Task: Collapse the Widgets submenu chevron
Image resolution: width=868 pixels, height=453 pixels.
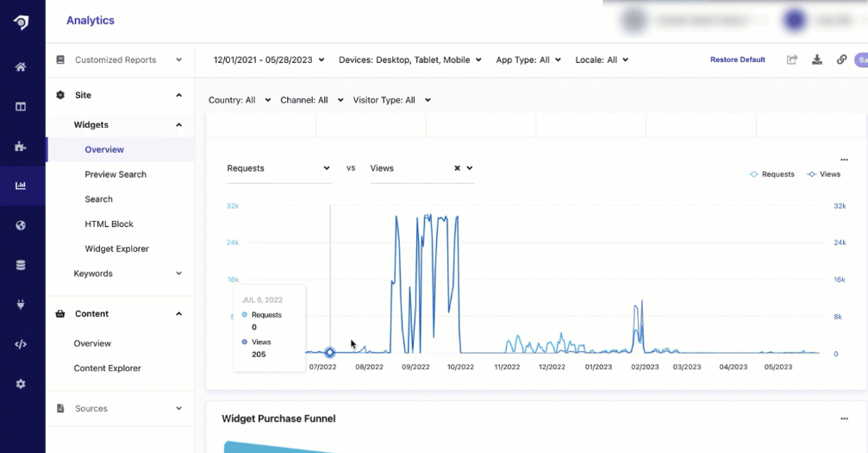Action: tap(178, 125)
